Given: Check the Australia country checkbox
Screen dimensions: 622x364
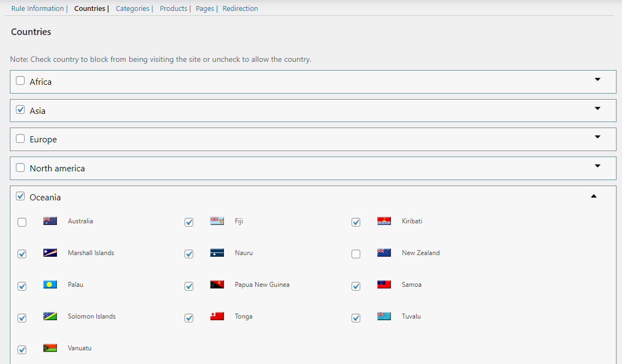Looking at the screenshot, I should click(22, 222).
